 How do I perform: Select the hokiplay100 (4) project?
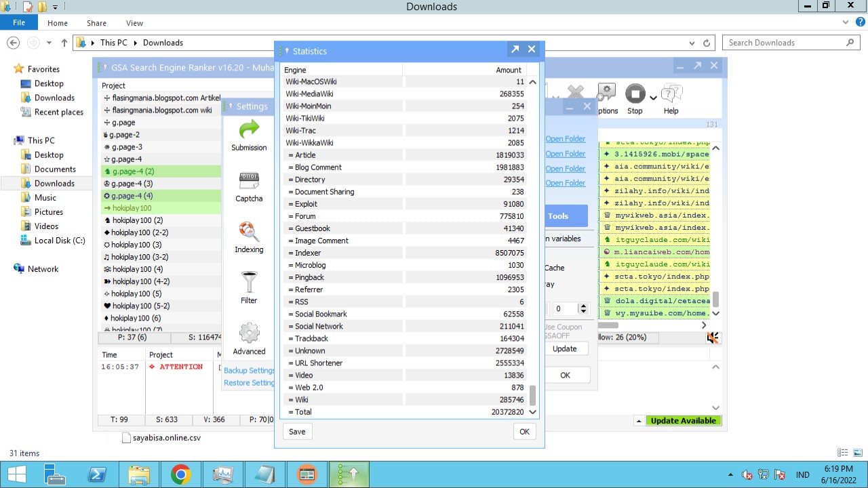[137, 269]
